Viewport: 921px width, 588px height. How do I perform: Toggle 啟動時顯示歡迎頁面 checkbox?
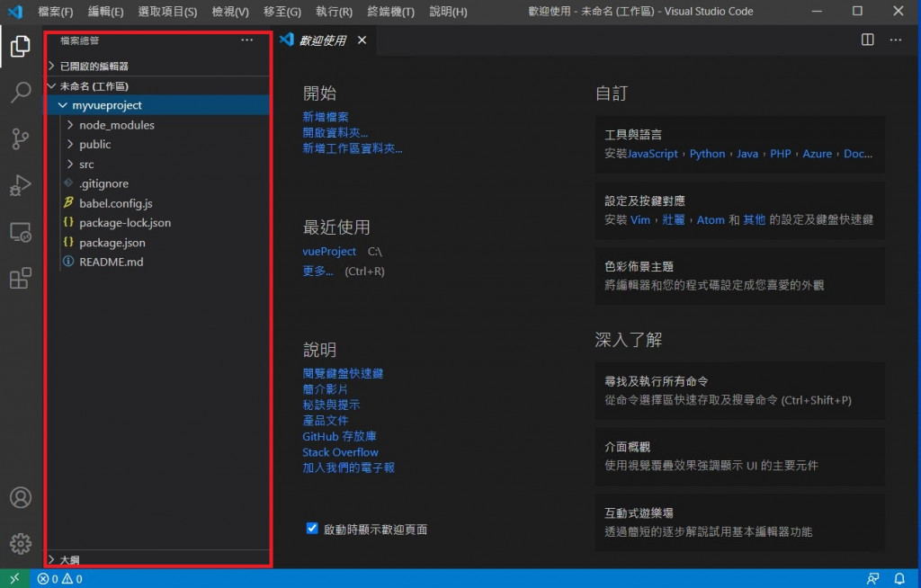(312, 528)
